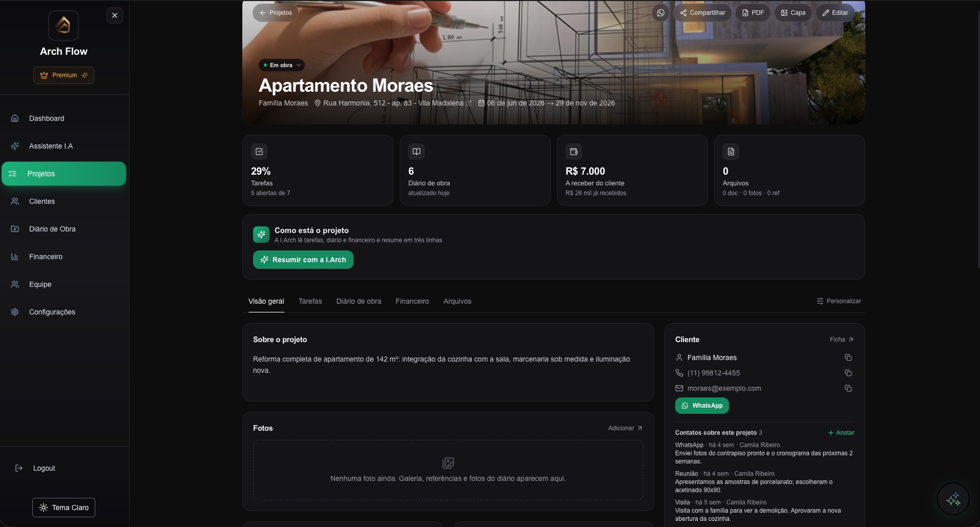Click the empty photo gallery icon
Viewport: 980px width, 527px height.
448,463
